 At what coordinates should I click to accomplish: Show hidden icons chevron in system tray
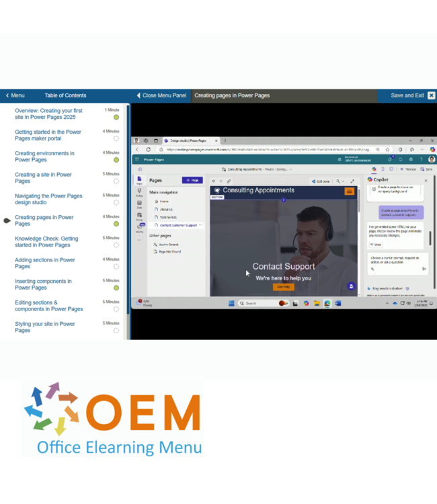[x=387, y=303]
